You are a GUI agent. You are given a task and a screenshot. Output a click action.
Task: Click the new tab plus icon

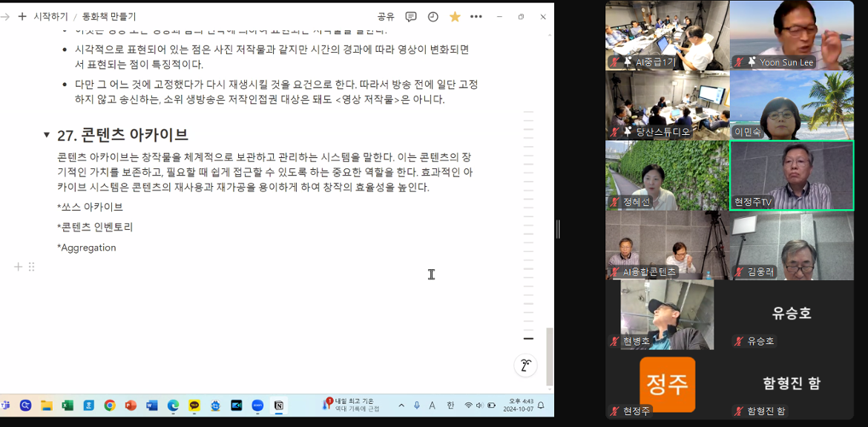click(22, 16)
